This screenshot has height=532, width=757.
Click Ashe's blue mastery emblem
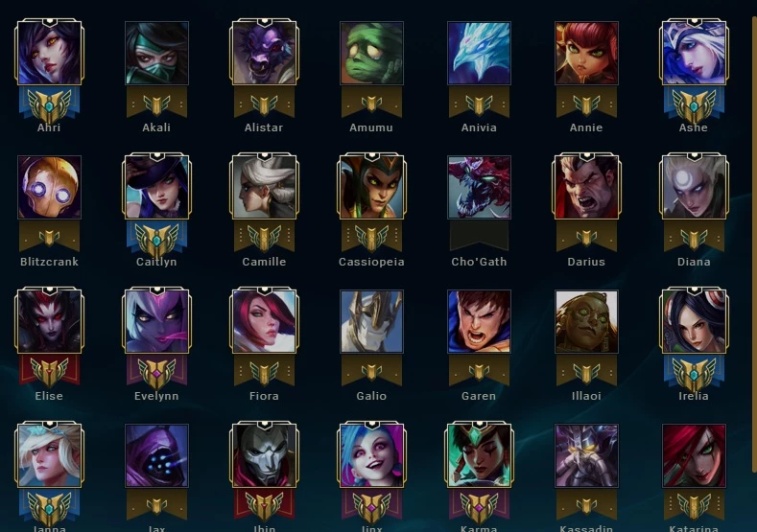pos(694,104)
